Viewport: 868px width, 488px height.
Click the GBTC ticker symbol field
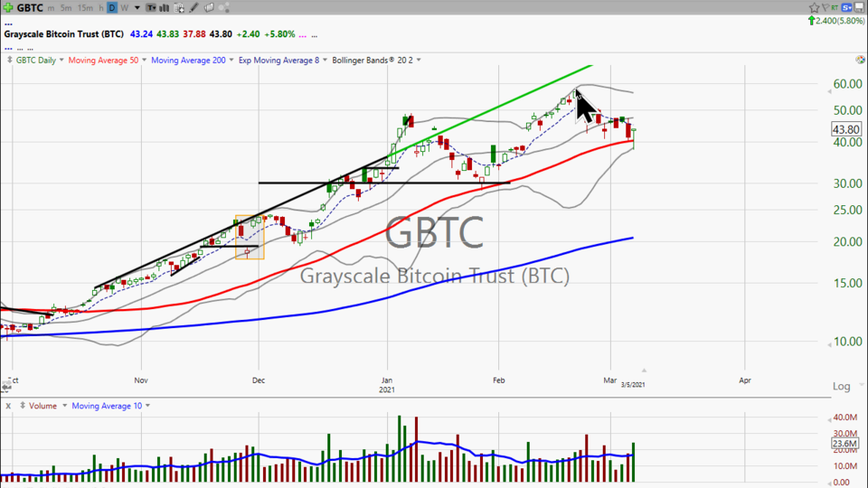click(30, 8)
